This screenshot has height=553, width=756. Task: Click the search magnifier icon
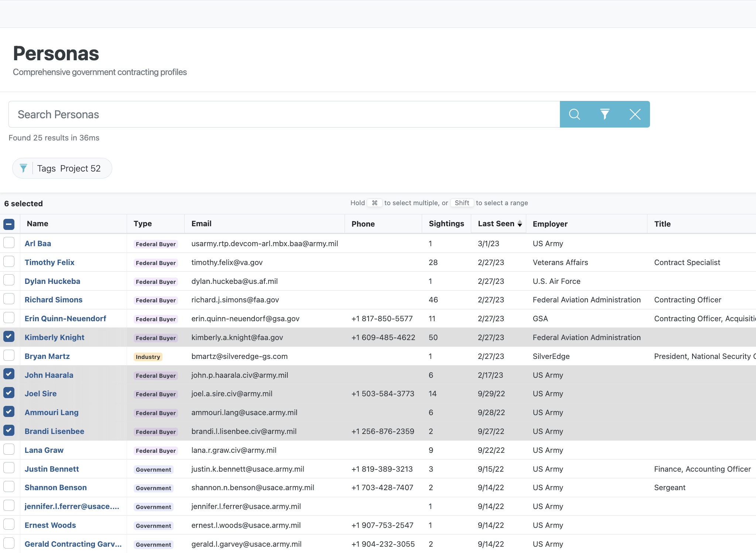[x=574, y=114]
